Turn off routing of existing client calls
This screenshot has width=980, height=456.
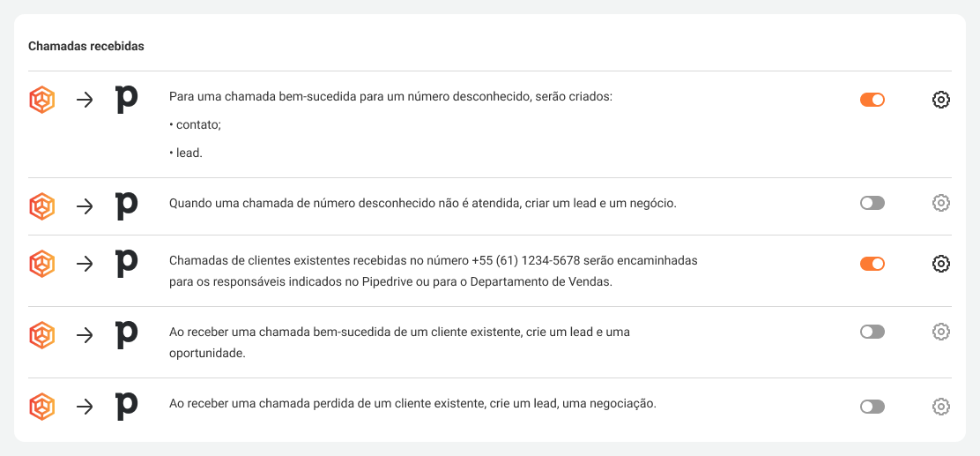[872, 264]
